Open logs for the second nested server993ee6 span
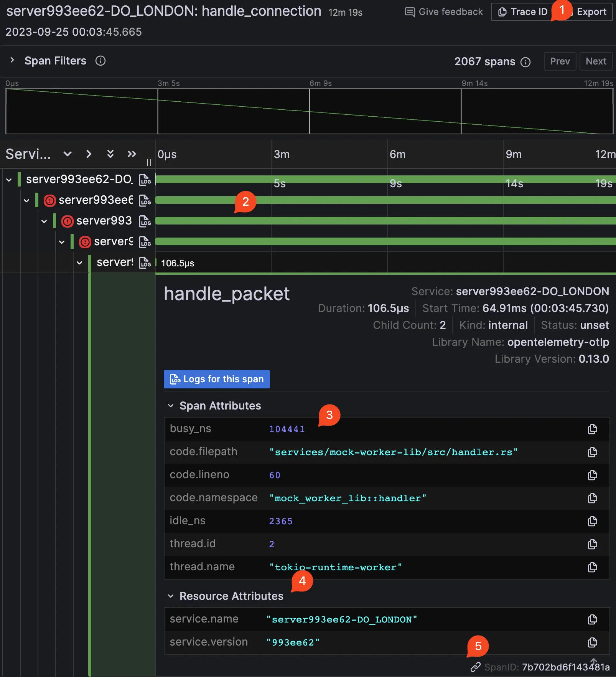Viewport: 616px width, 677px height. coord(145,200)
